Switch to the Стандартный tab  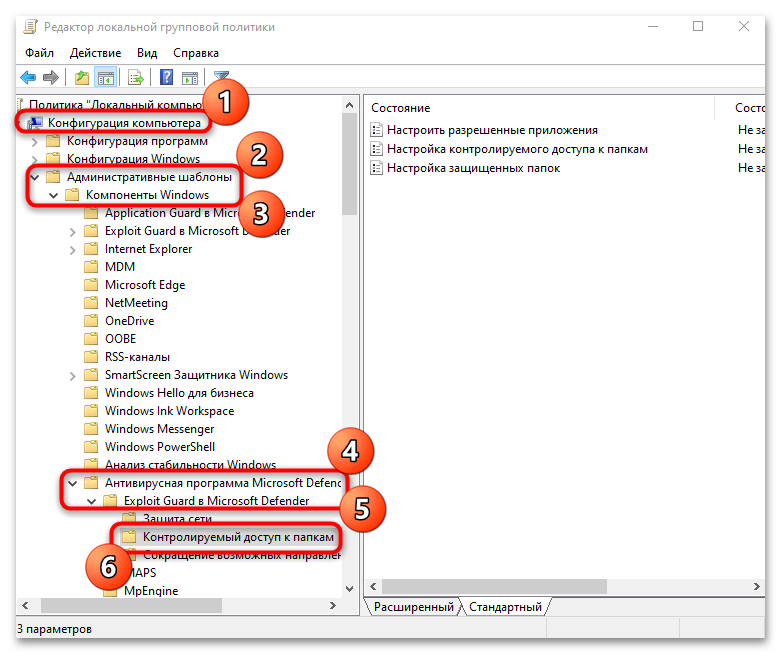coord(505,607)
